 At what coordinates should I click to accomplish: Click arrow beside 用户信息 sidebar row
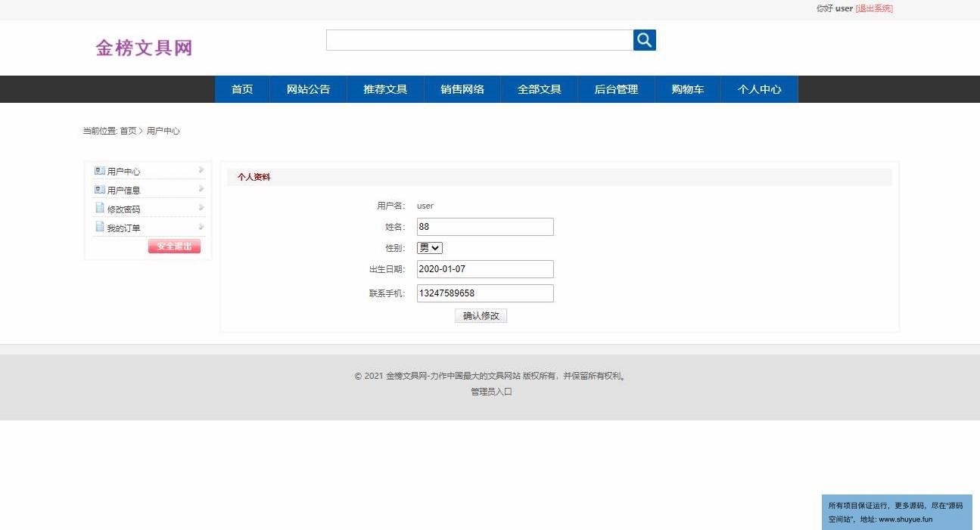201,189
